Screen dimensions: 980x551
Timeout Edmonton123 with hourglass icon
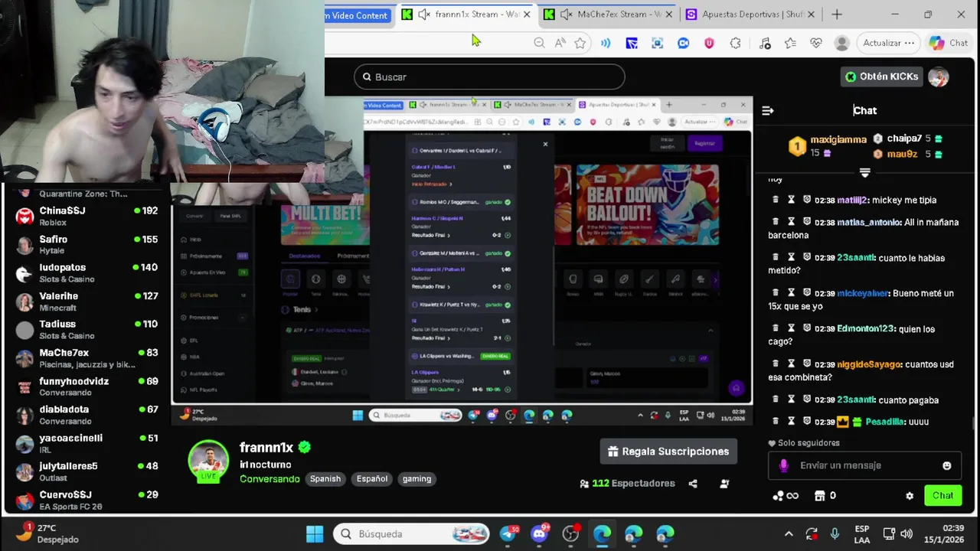[791, 328]
